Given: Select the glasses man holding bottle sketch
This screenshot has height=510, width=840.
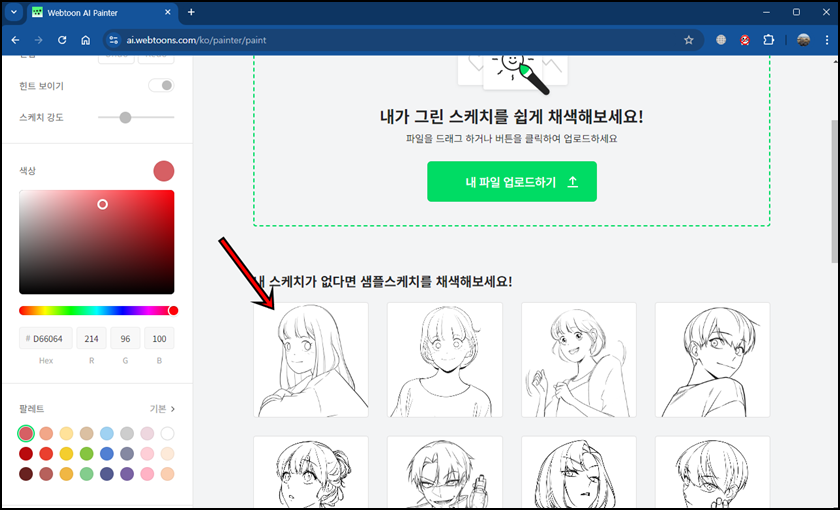Looking at the screenshot, I should pos(445,472).
